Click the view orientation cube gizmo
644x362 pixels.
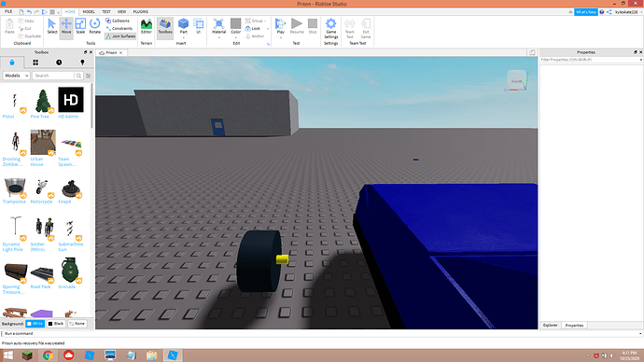point(517,81)
